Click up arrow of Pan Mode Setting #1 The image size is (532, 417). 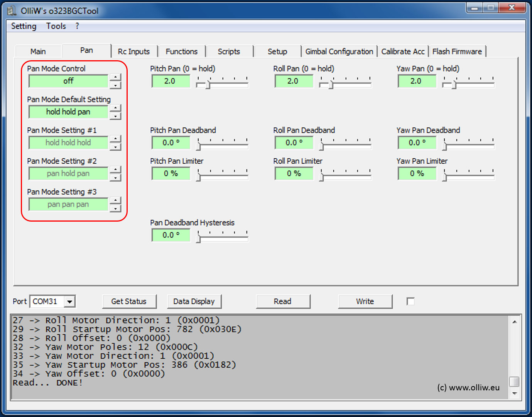point(115,139)
